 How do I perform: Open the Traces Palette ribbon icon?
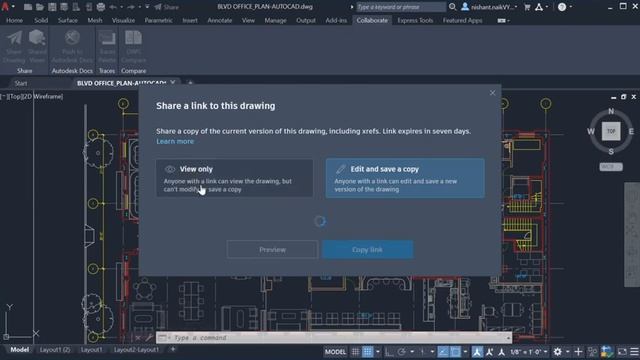click(107, 47)
